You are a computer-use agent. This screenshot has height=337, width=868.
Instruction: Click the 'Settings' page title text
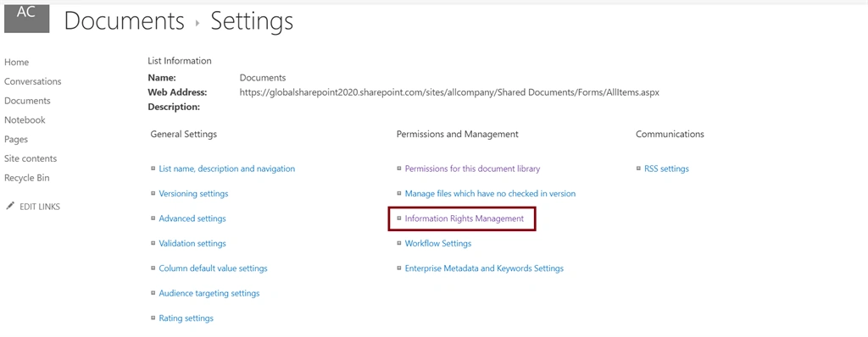252,21
